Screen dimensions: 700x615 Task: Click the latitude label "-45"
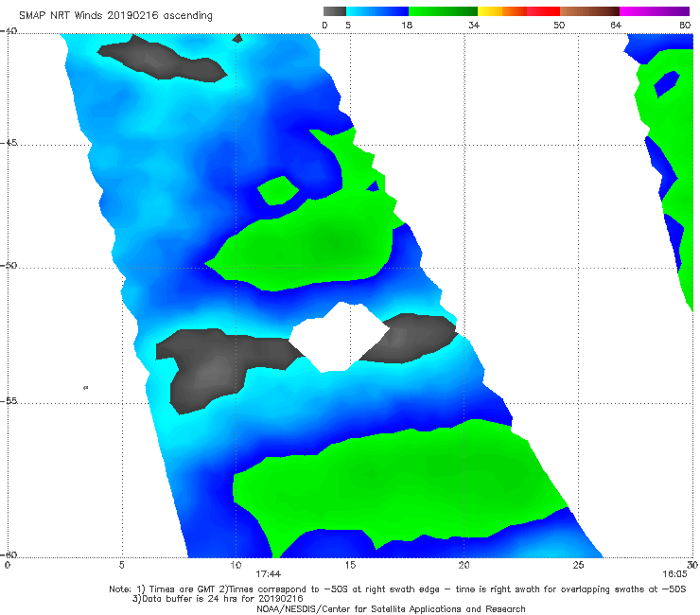[9, 143]
